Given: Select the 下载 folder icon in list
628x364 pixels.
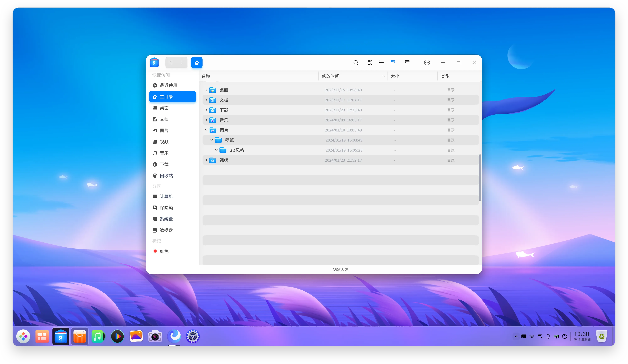Looking at the screenshot, I should pyautogui.click(x=213, y=110).
